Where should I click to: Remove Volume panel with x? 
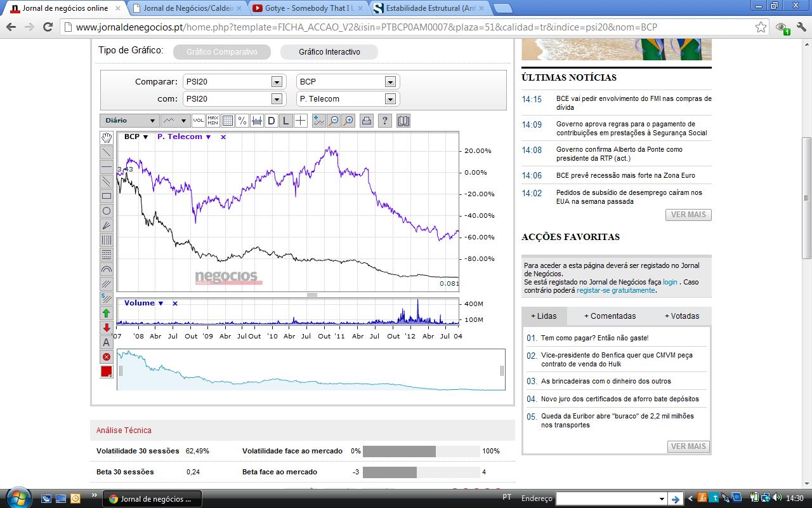point(175,304)
